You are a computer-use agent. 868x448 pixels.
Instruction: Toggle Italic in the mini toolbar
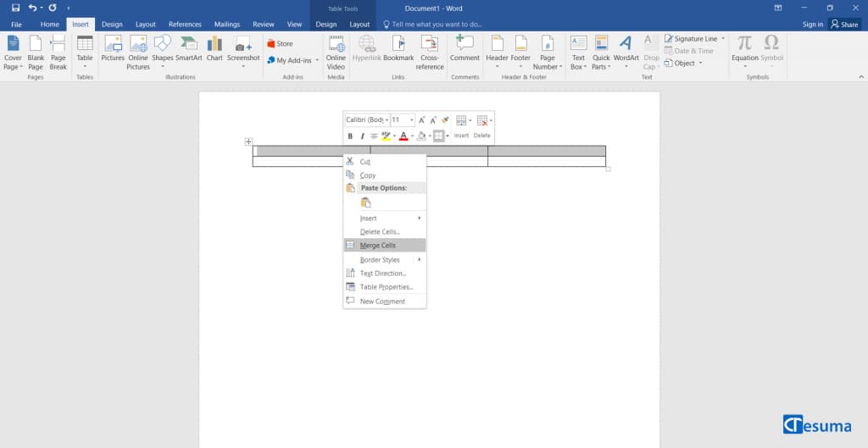363,136
